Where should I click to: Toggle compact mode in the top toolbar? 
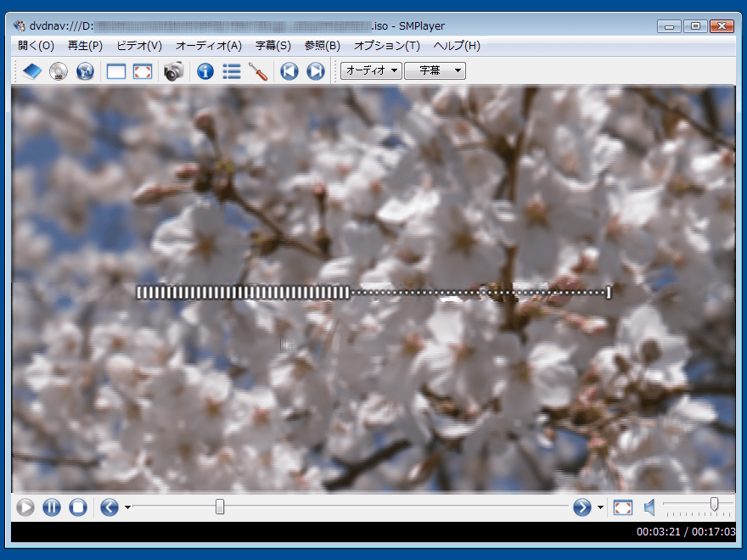click(116, 71)
